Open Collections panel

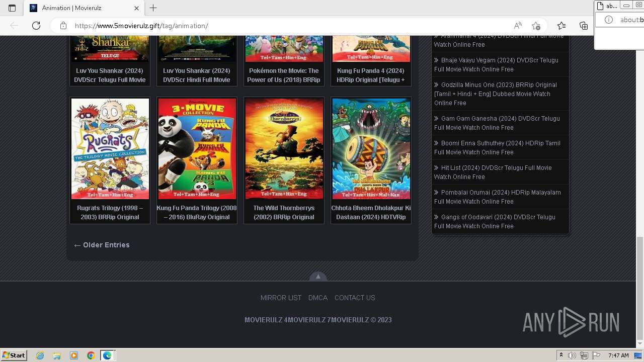click(x=584, y=26)
